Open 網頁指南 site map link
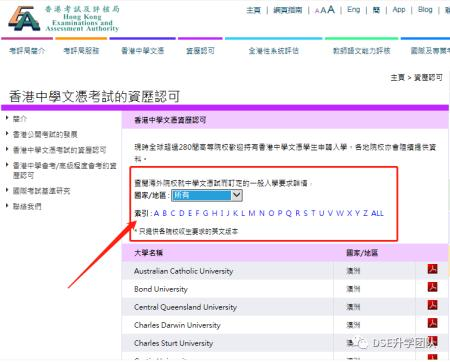 pyautogui.click(x=287, y=10)
